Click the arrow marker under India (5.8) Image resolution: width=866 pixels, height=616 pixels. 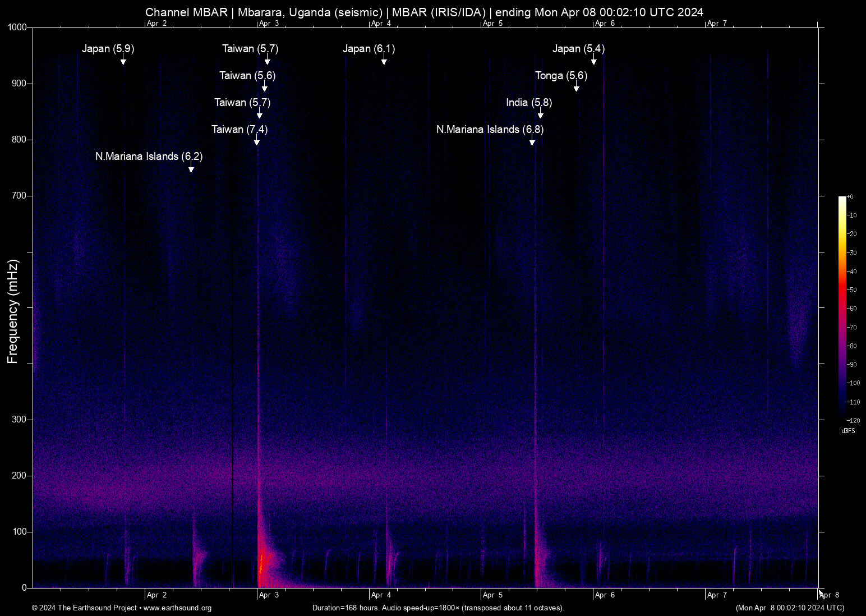pyautogui.click(x=541, y=114)
